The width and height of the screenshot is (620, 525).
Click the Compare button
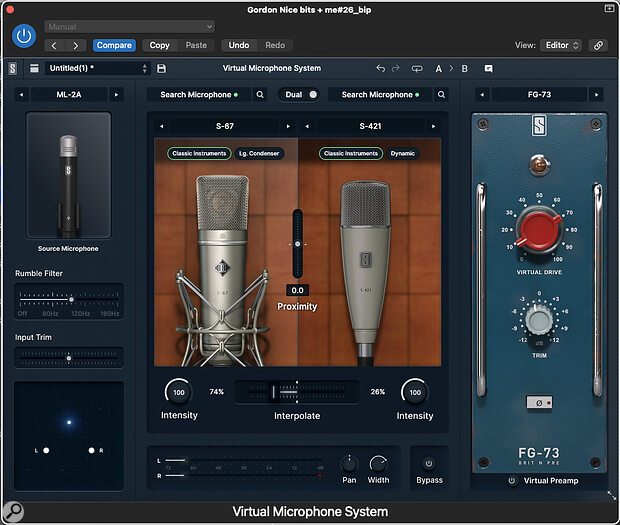(x=114, y=45)
